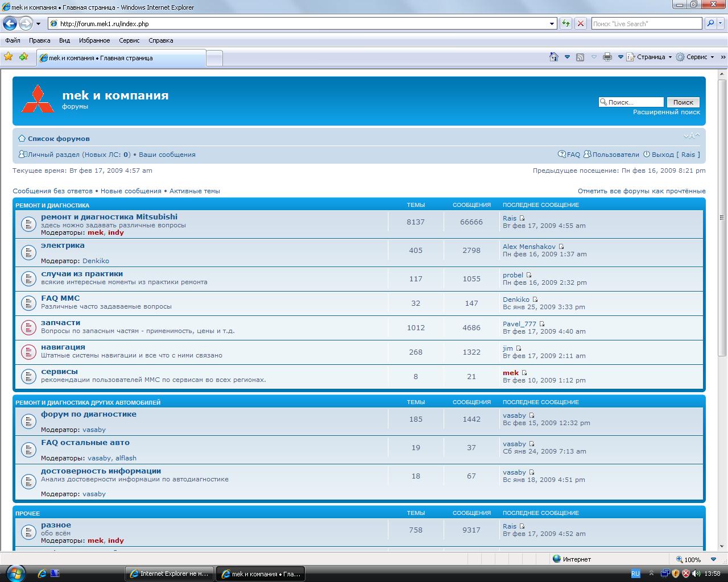View latest post icon next to jim
This screenshot has width=728, height=582.
tap(519, 348)
